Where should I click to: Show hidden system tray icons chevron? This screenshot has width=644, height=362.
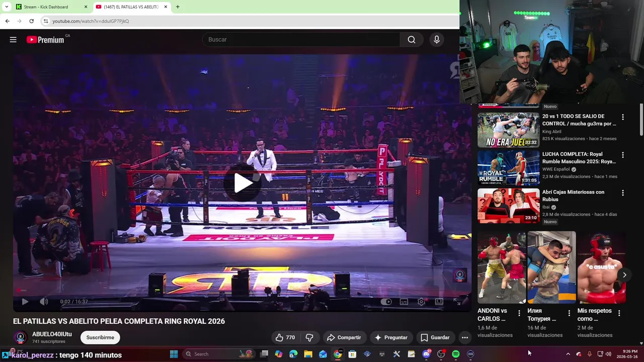(568, 354)
